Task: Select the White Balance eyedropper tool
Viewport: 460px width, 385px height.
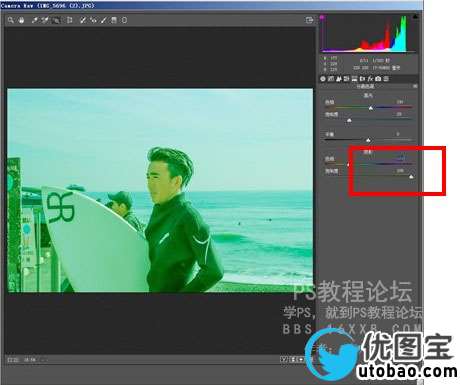Action: coord(34,20)
